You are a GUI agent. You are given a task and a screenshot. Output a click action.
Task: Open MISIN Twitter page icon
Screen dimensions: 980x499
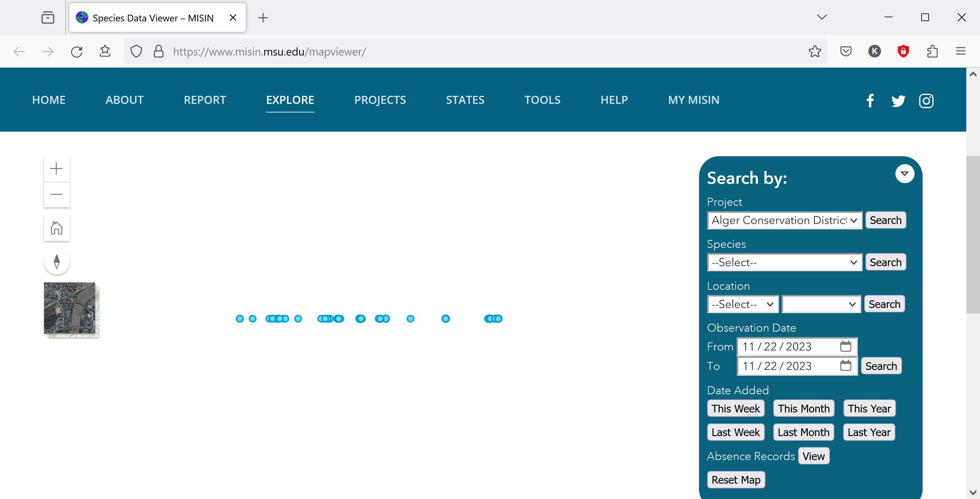click(898, 101)
